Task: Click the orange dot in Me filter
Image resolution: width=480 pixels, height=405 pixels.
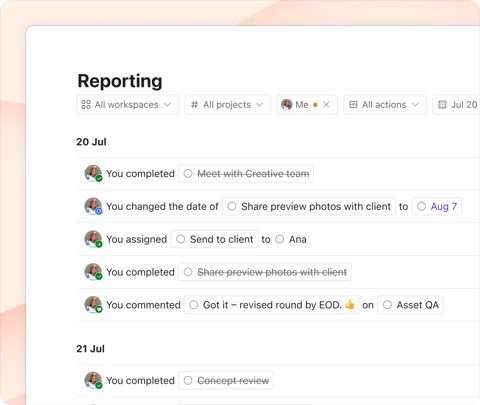Action: pyautogui.click(x=315, y=105)
